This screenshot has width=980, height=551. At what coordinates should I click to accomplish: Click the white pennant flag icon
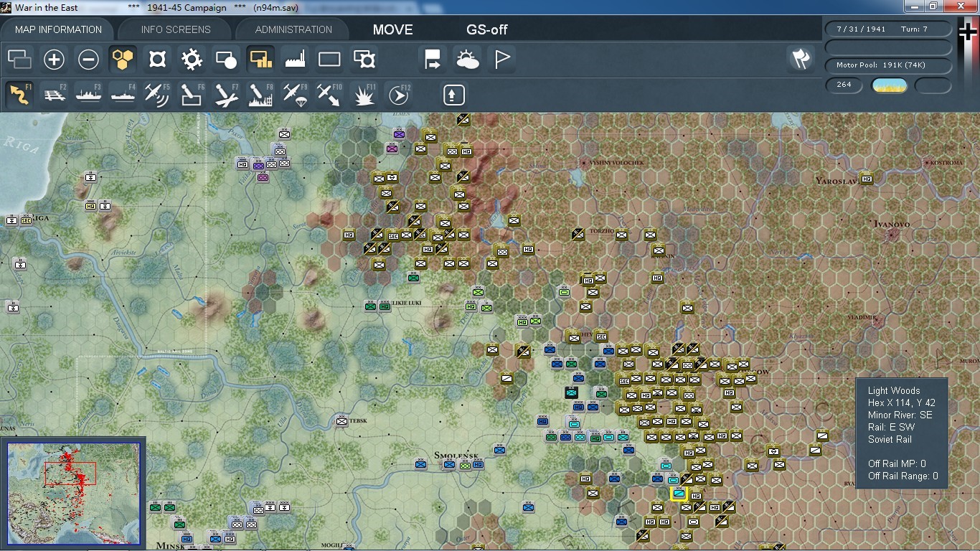pos(501,59)
